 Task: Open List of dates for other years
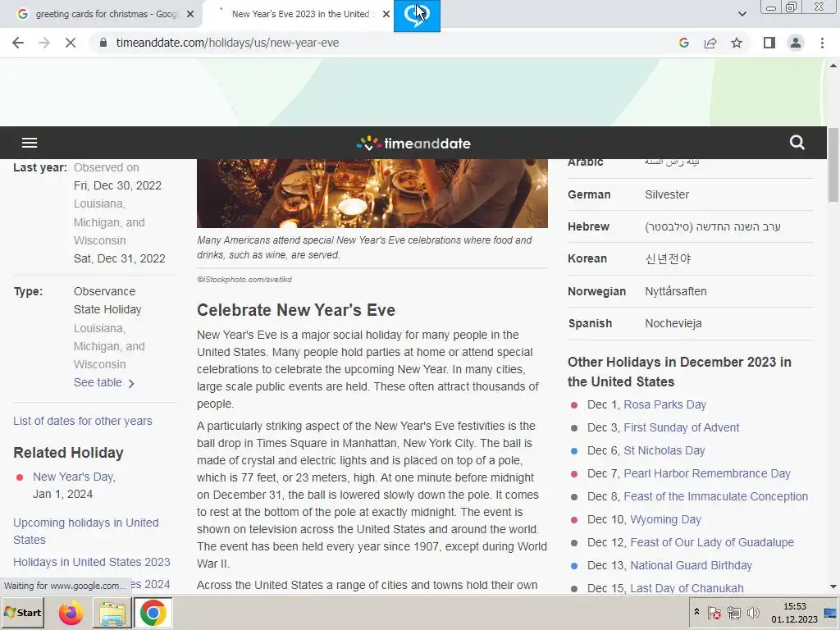[x=83, y=421]
